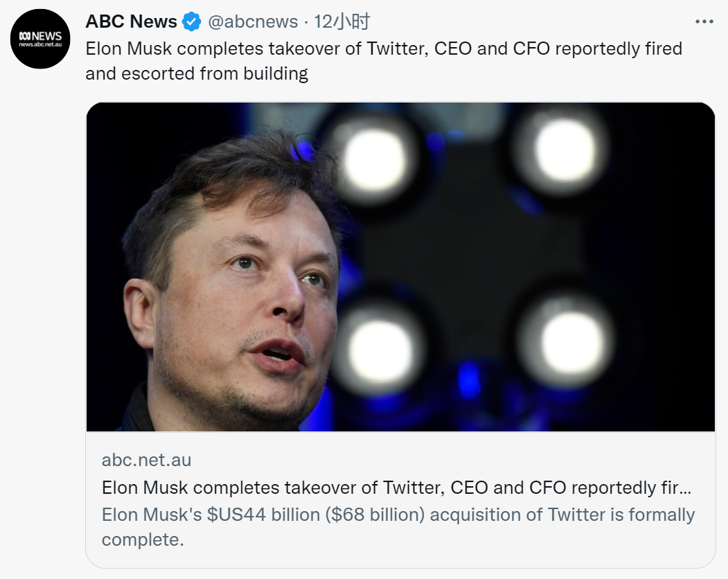Open the ABC News profile avatar
The height and width of the screenshot is (579, 728).
(41, 39)
